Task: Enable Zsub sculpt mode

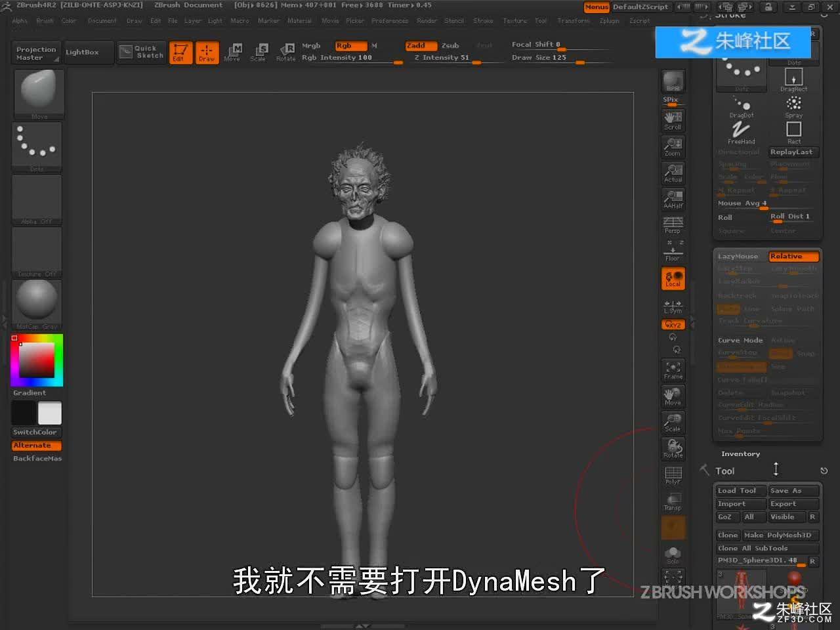Action: 450,46
